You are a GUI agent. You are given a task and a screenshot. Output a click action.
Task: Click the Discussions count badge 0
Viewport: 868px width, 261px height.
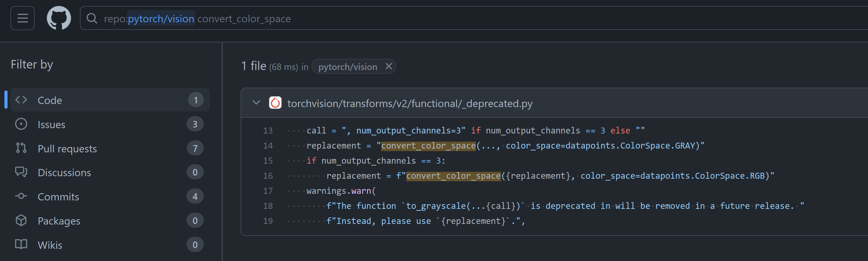(195, 172)
